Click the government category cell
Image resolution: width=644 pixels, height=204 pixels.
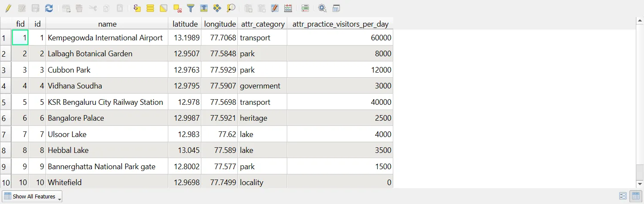tap(262, 86)
